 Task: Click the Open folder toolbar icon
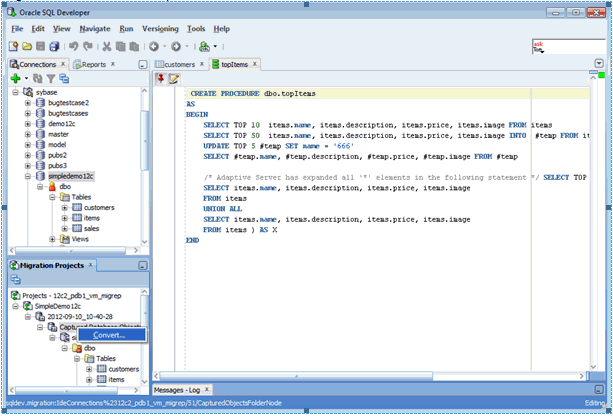[x=26, y=46]
